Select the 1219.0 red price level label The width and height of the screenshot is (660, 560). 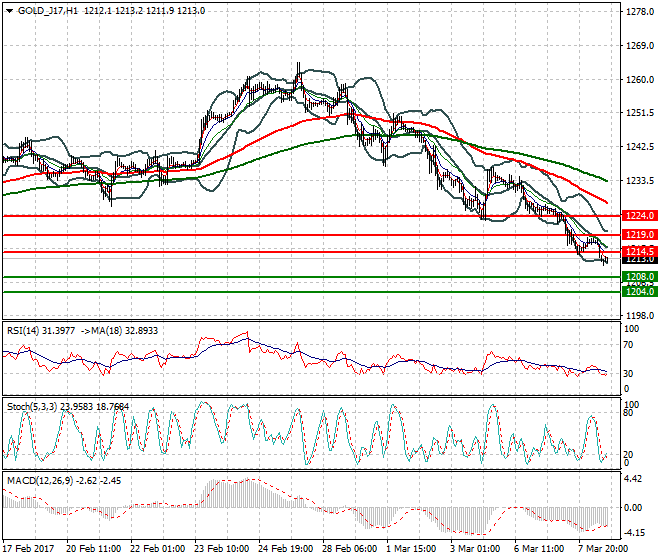pos(640,235)
